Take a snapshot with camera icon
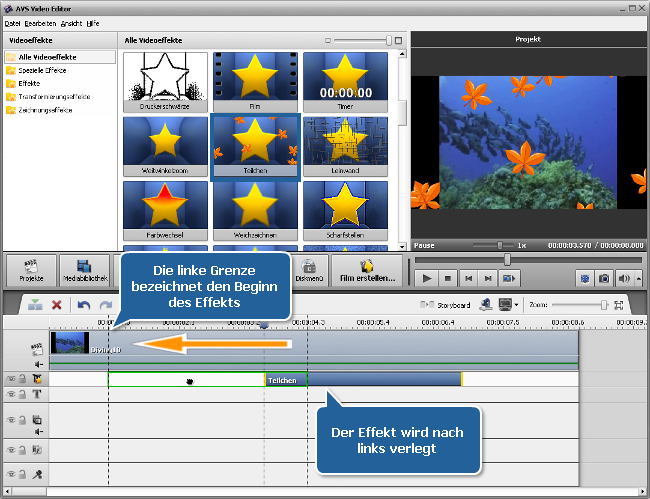Image resolution: width=650 pixels, height=499 pixels. pyautogui.click(x=604, y=279)
